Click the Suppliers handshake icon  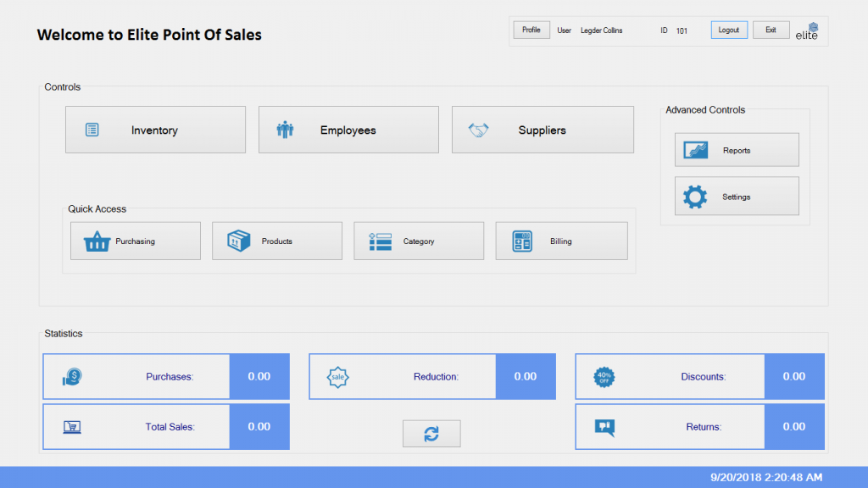click(x=479, y=130)
